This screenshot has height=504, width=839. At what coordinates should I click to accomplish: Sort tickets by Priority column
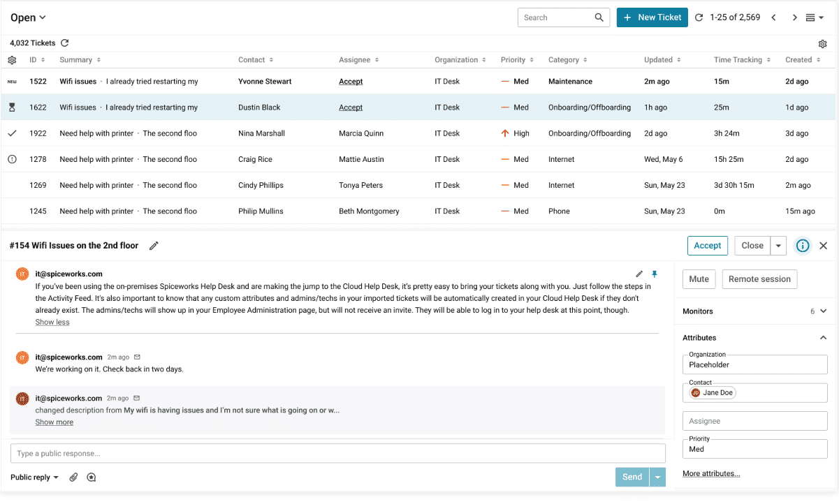pos(517,60)
